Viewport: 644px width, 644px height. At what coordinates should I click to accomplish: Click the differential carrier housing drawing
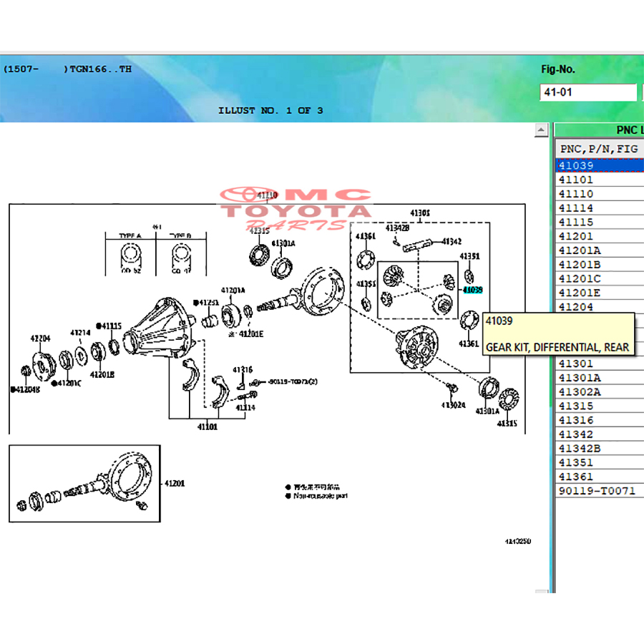click(x=159, y=329)
